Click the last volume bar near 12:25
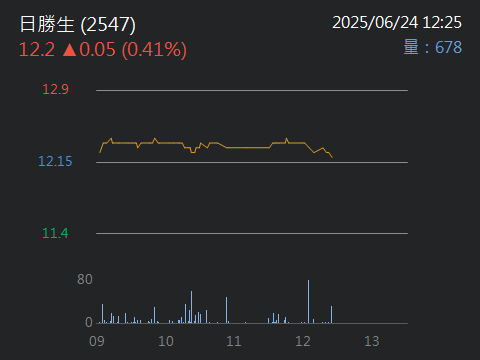Screen dimensions: 480x360 pos(331,314)
